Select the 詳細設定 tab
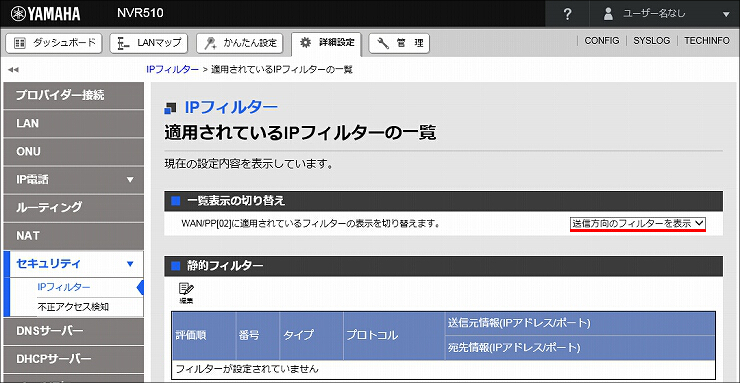Screen dimensions: 740x383 click(326, 44)
